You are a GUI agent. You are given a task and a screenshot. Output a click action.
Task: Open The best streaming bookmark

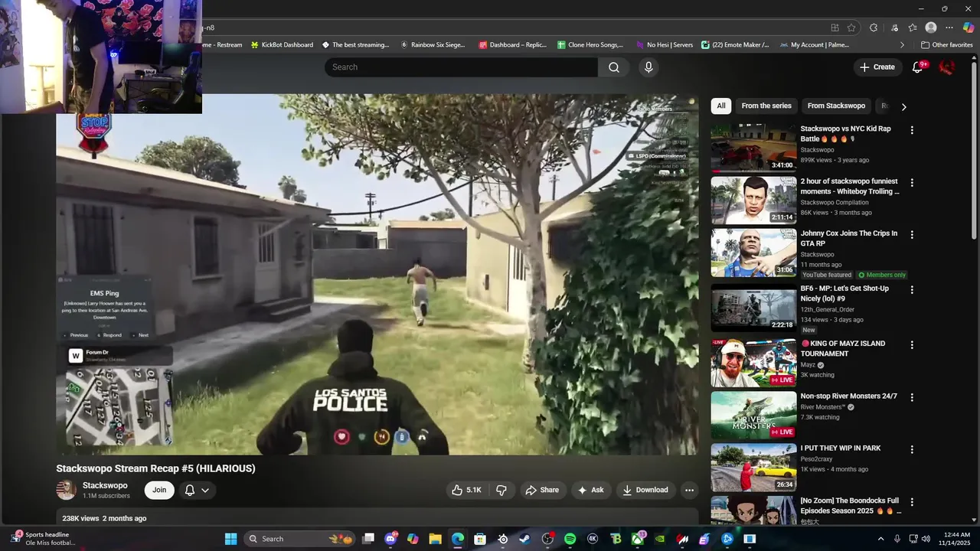pos(355,45)
